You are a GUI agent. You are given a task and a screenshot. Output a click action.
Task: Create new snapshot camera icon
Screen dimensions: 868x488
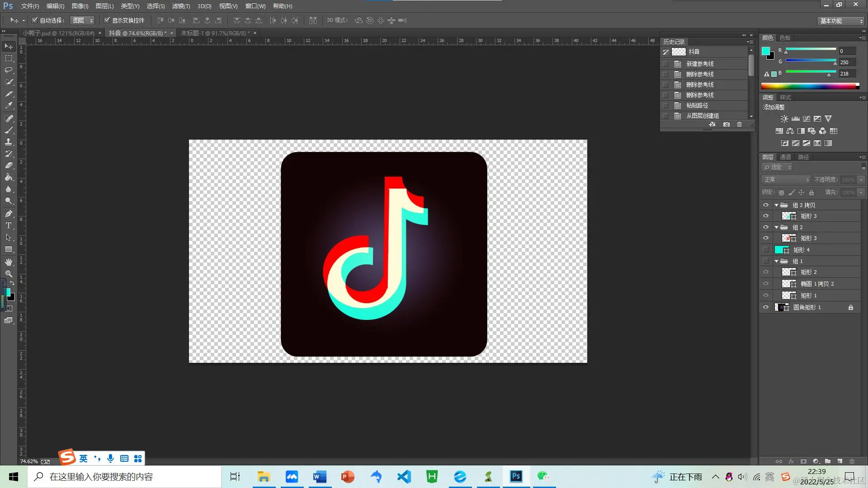click(x=726, y=124)
